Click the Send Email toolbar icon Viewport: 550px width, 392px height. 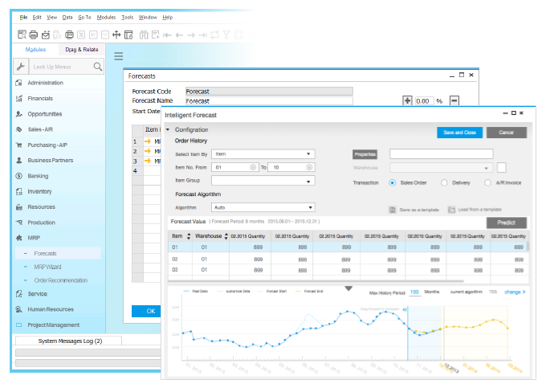point(46,35)
